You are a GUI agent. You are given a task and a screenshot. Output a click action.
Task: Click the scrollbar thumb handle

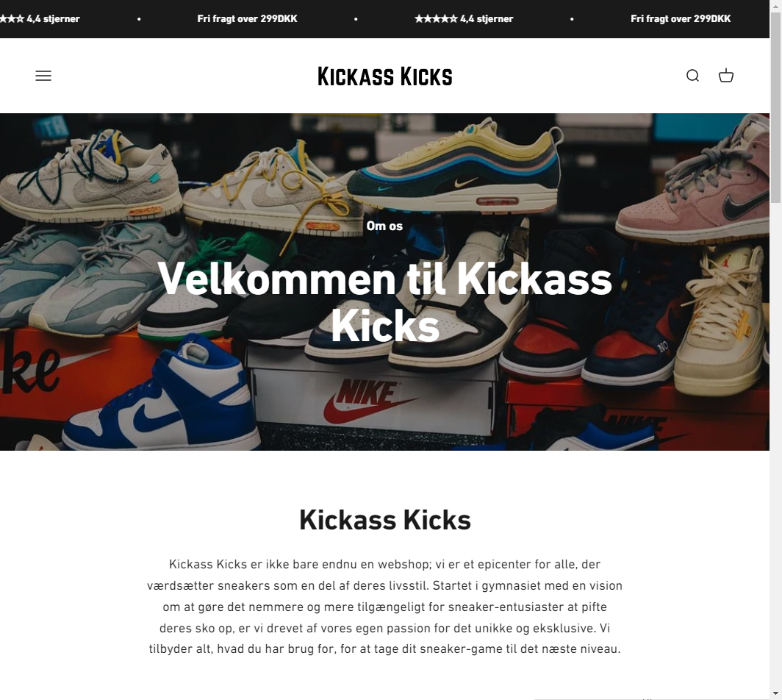[775, 107]
